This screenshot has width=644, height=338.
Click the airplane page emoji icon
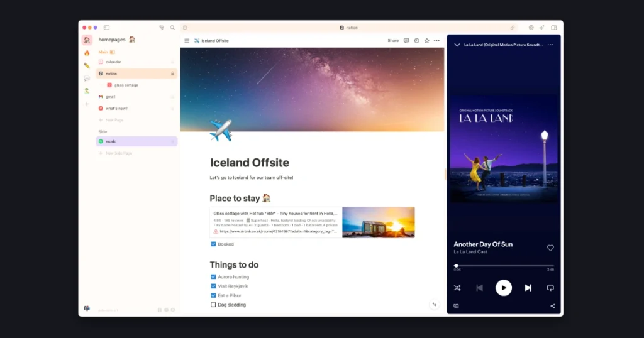[221, 131]
